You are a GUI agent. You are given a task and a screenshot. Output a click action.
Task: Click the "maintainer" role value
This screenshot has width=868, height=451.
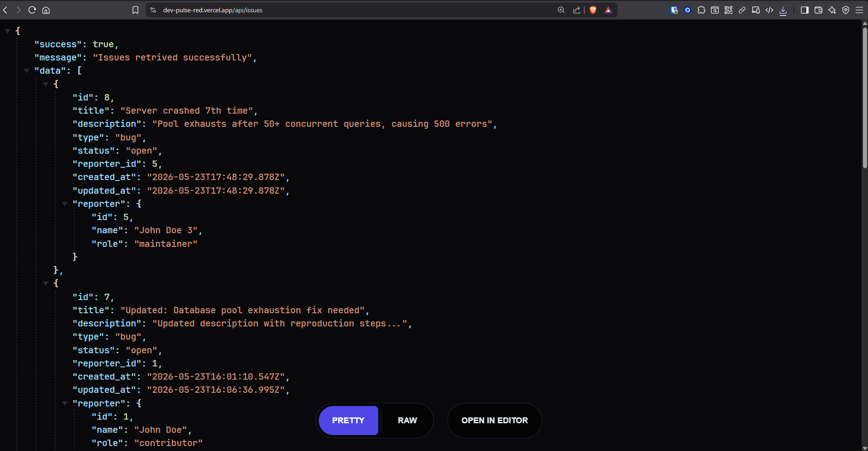point(166,244)
